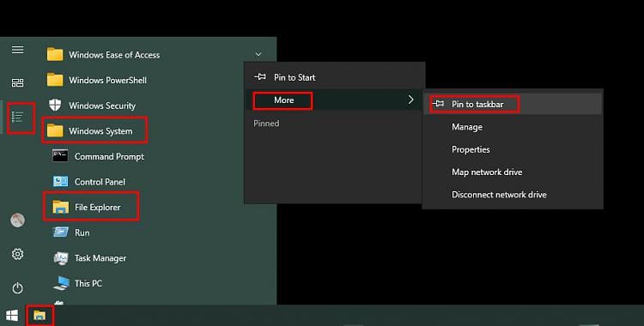Expand Windows Ease of Access chevron
This screenshot has height=326, width=644.
click(258, 55)
